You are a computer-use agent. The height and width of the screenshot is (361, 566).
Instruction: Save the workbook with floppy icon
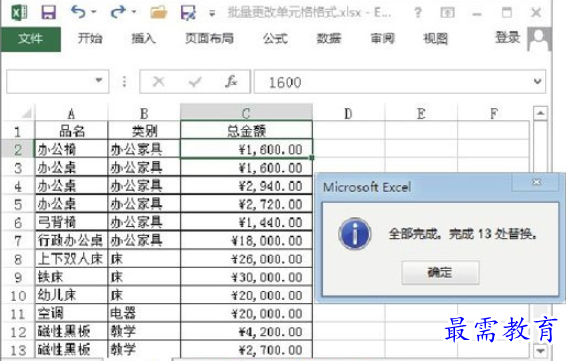tap(49, 13)
